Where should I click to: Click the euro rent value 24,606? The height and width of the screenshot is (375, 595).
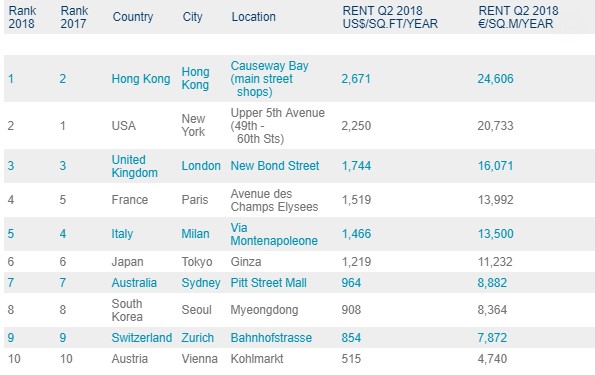[495, 79]
